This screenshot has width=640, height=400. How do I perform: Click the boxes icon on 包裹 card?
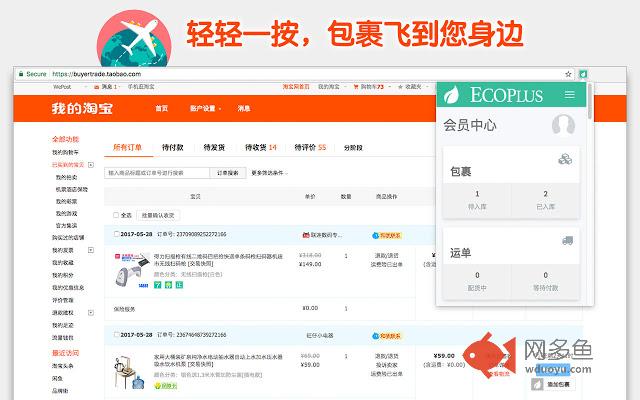(x=565, y=159)
